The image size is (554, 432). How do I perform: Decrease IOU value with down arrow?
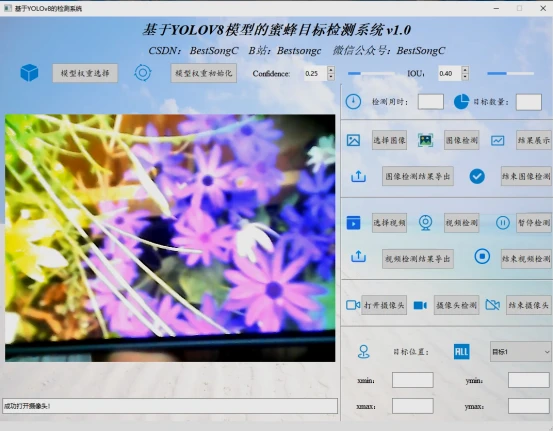tap(465, 77)
